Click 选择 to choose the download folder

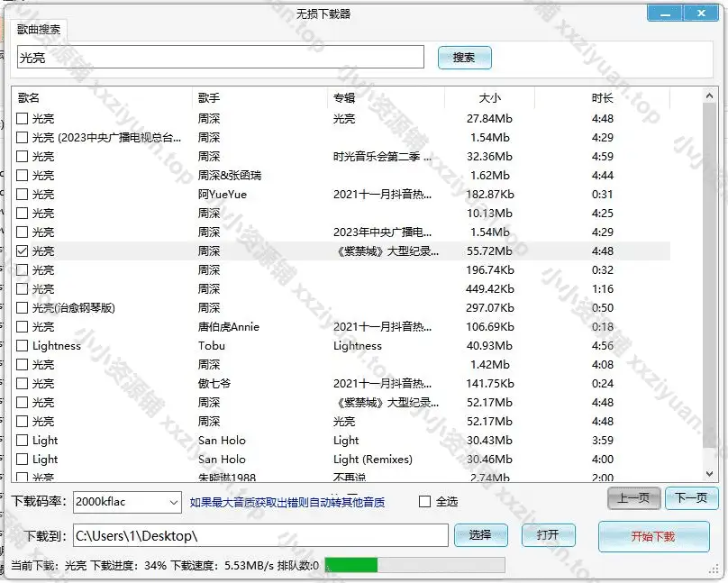tap(480, 535)
